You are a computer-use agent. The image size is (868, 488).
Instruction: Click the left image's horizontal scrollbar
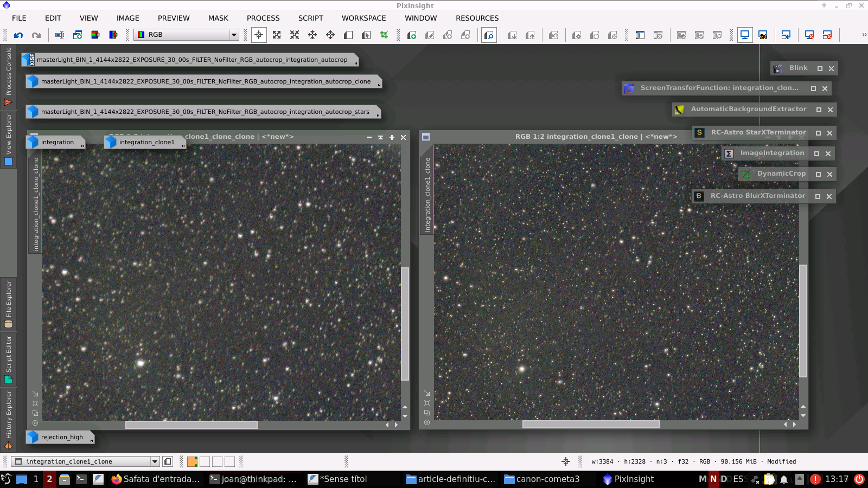pos(191,425)
